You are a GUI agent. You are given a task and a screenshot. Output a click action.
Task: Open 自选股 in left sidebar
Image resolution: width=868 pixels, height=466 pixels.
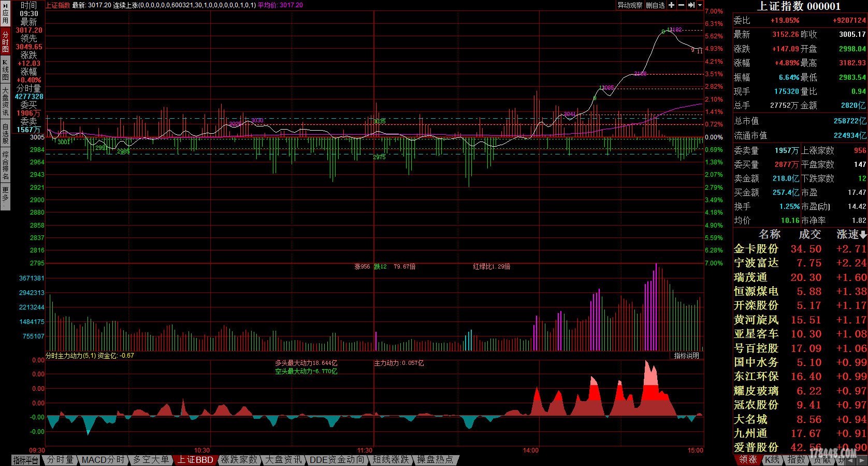pos(5,134)
